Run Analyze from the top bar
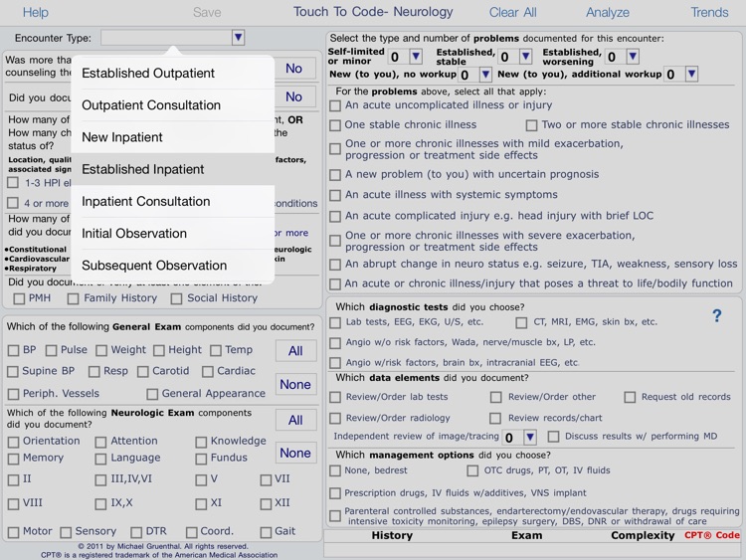 (607, 12)
